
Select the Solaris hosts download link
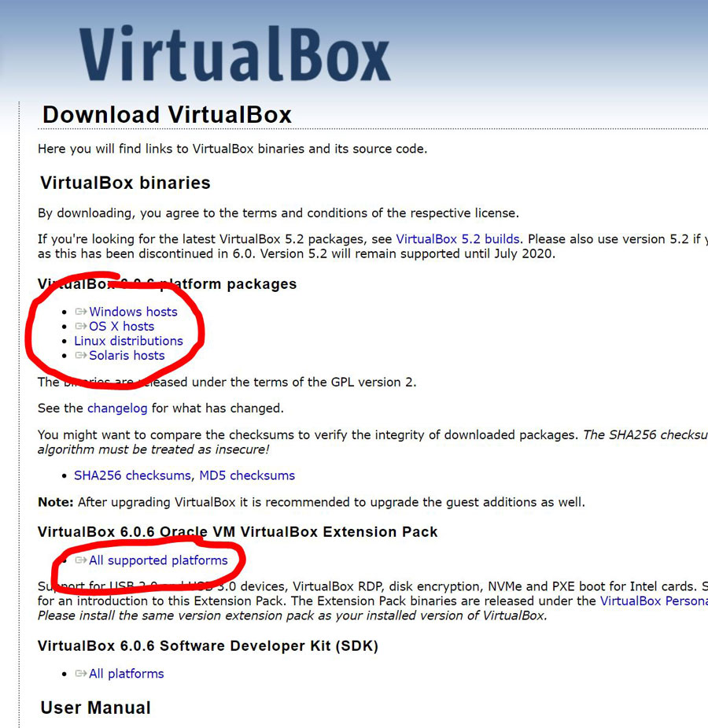coord(127,356)
